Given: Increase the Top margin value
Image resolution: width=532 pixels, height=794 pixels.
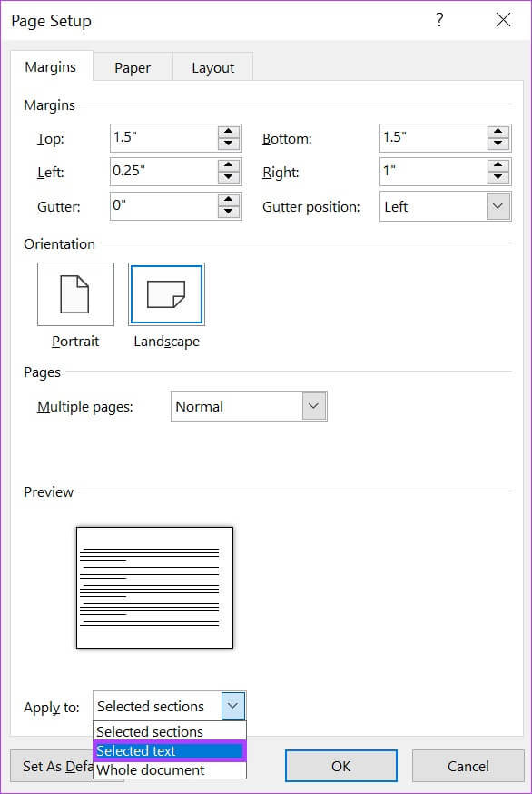Looking at the screenshot, I should [229, 132].
